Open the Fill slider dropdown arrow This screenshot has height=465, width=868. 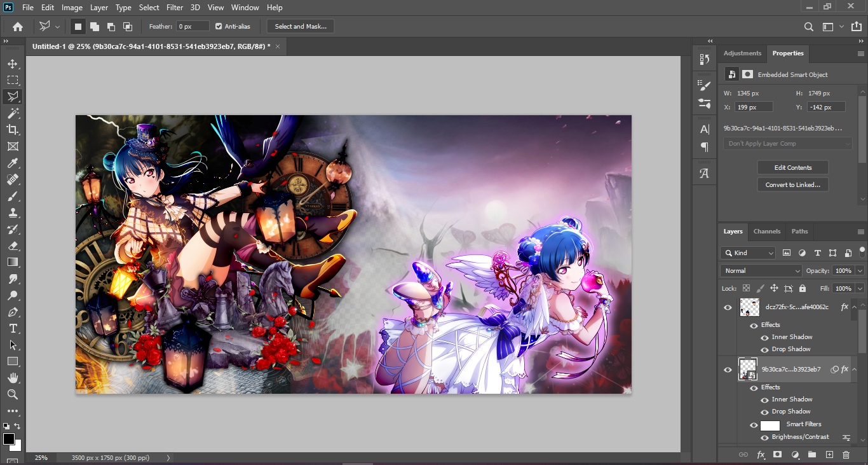tap(860, 288)
